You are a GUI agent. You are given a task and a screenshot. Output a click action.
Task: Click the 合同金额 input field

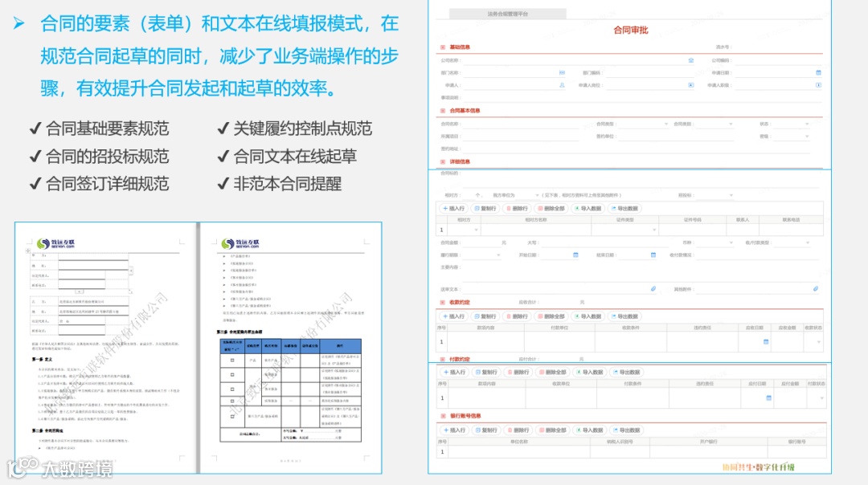click(x=481, y=243)
